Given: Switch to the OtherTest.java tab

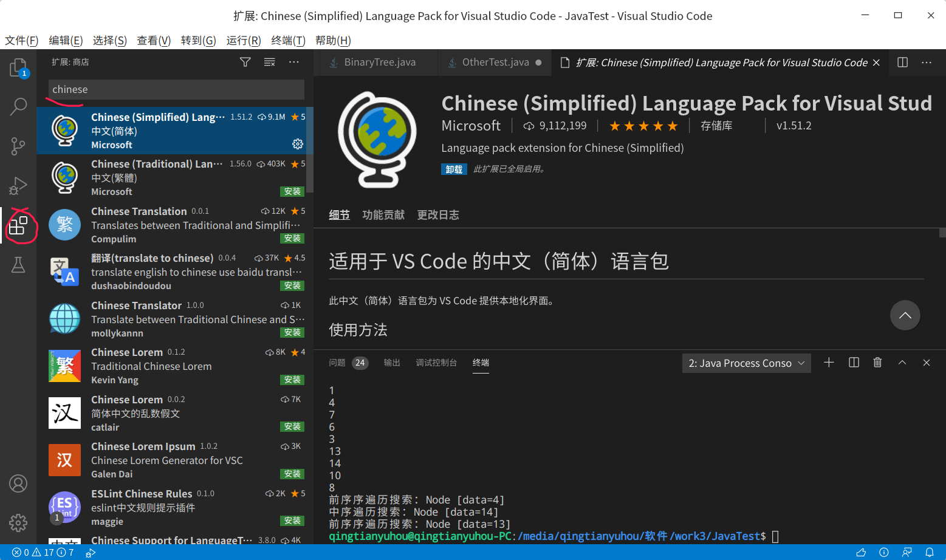Looking at the screenshot, I should coord(495,63).
